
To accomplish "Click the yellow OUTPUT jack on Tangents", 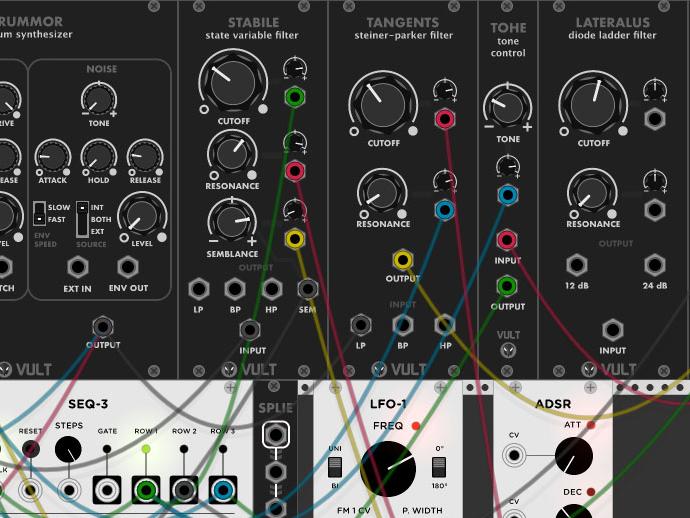I will (x=403, y=260).
